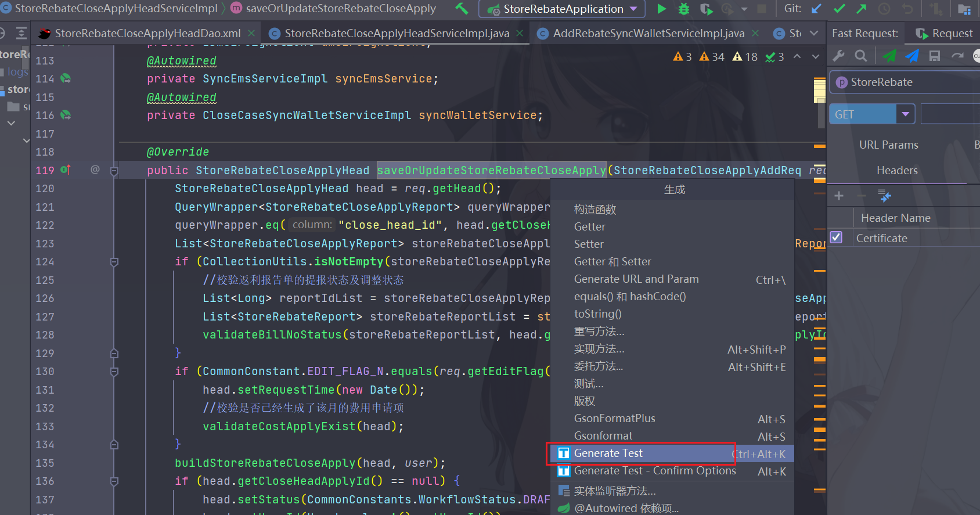Click the Git rollback undo icon

[907, 9]
